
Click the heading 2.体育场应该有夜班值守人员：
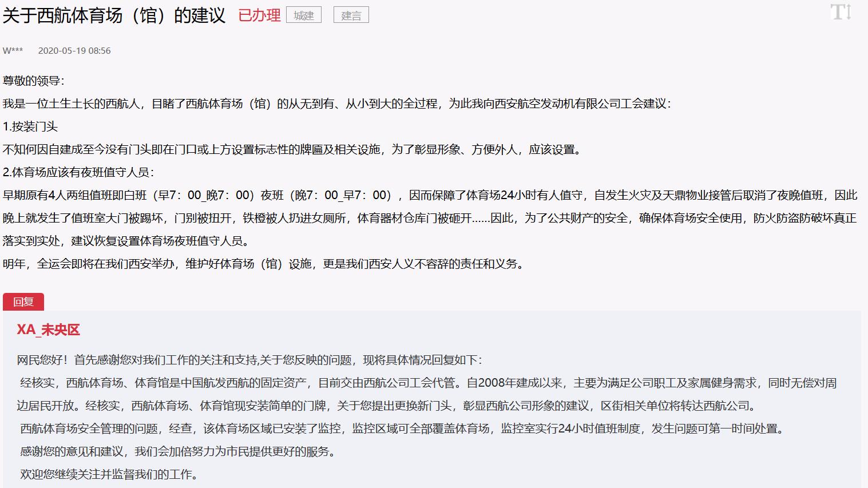tap(80, 172)
